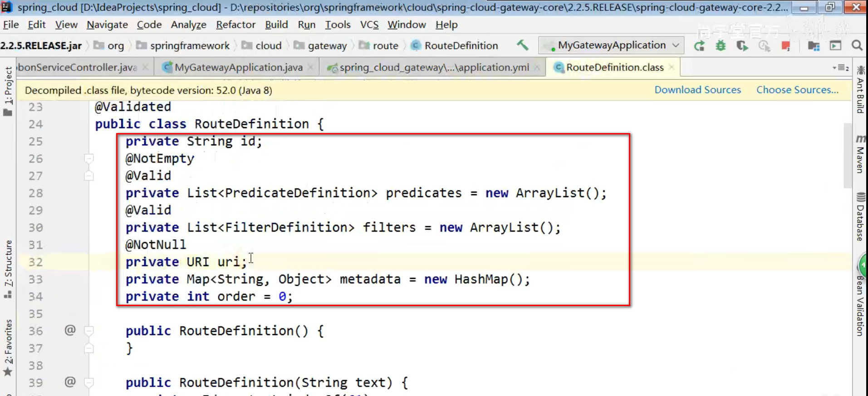Stop the running application with red square

[x=786, y=45]
